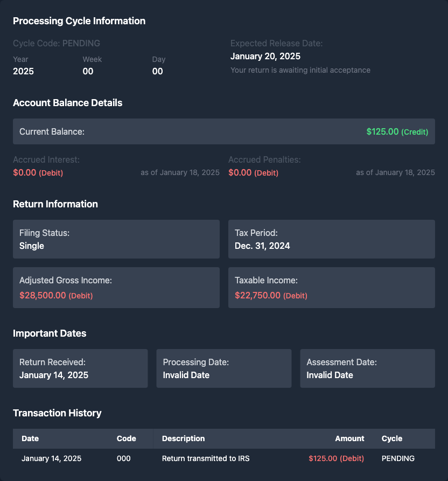
Task: Click the Expected Release Date value
Action: [x=265, y=56]
